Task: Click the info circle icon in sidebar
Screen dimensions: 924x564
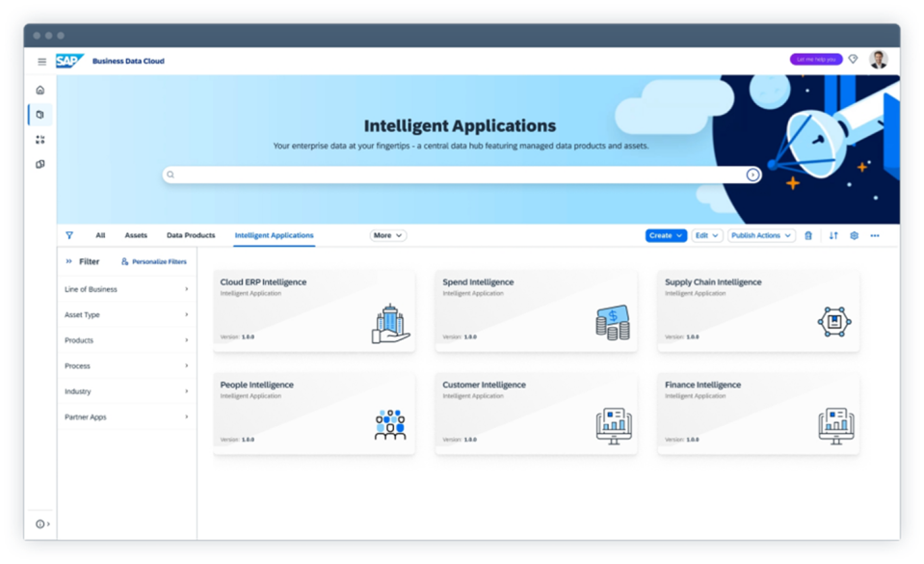Action: click(x=40, y=524)
